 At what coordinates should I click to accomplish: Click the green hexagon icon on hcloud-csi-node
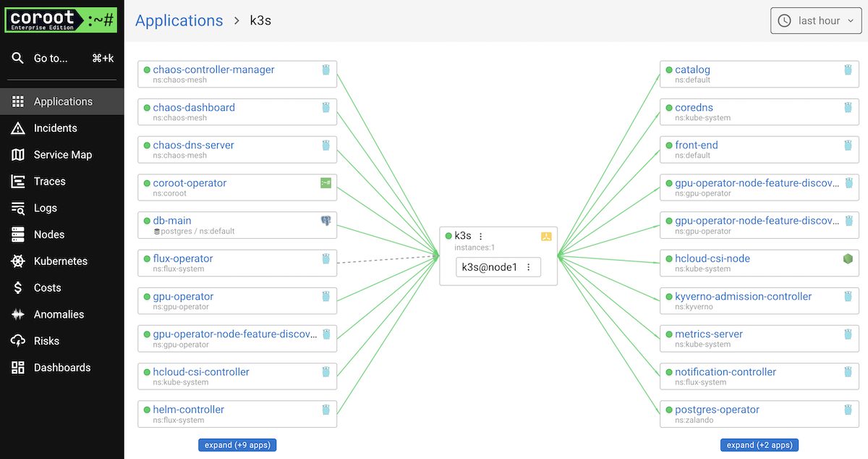(848, 258)
